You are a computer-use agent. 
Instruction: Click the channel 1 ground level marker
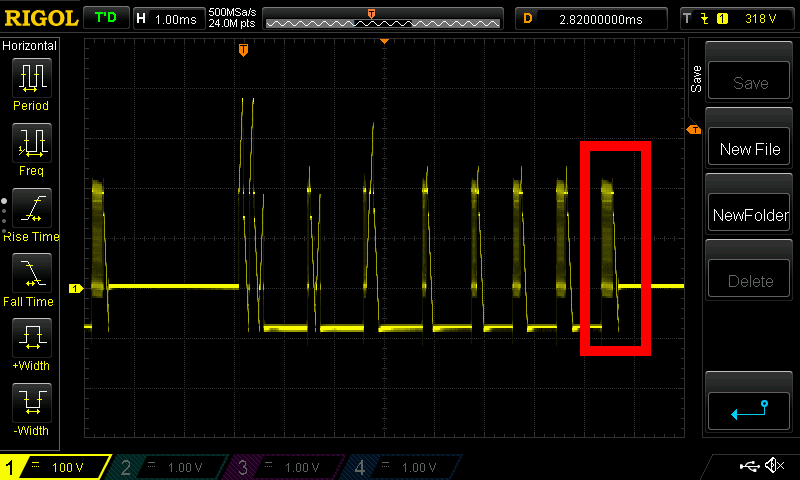(76, 289)
